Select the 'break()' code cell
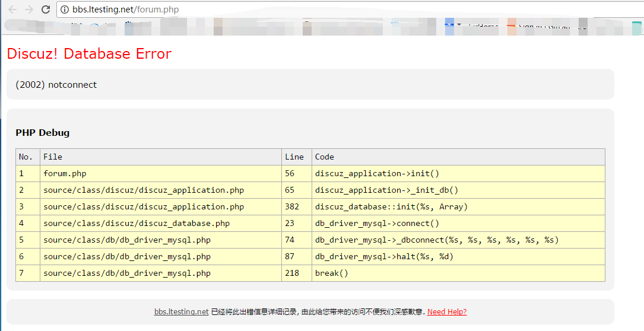 458,273
